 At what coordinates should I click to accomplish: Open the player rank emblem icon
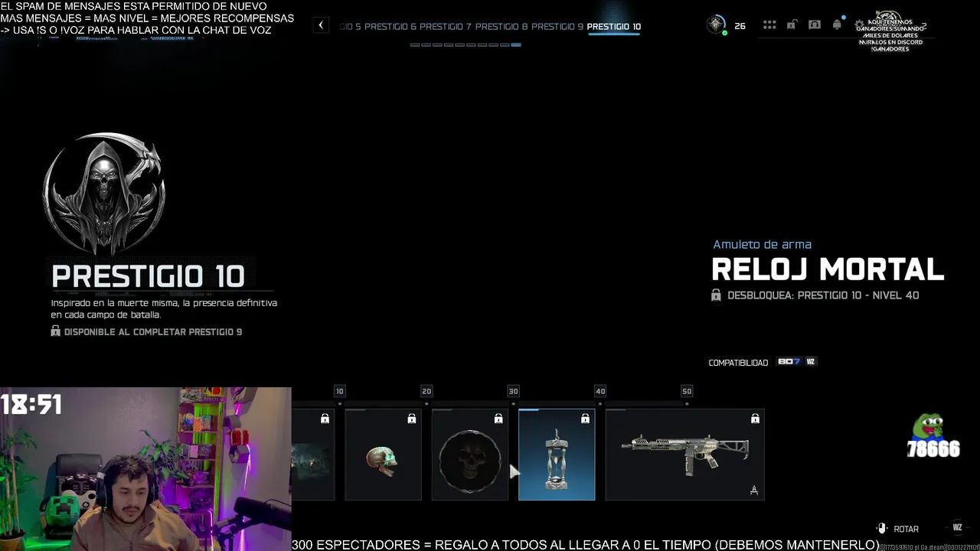pos(716,25)
